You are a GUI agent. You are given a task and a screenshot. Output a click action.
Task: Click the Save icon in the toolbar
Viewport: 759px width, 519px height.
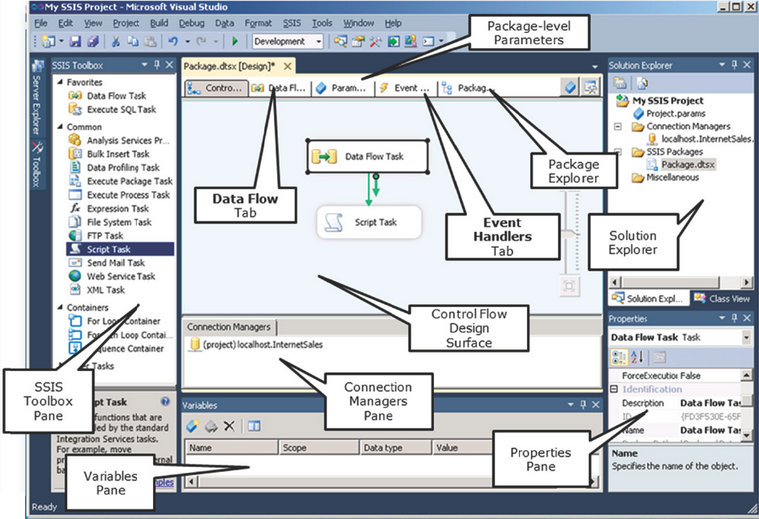75,42
